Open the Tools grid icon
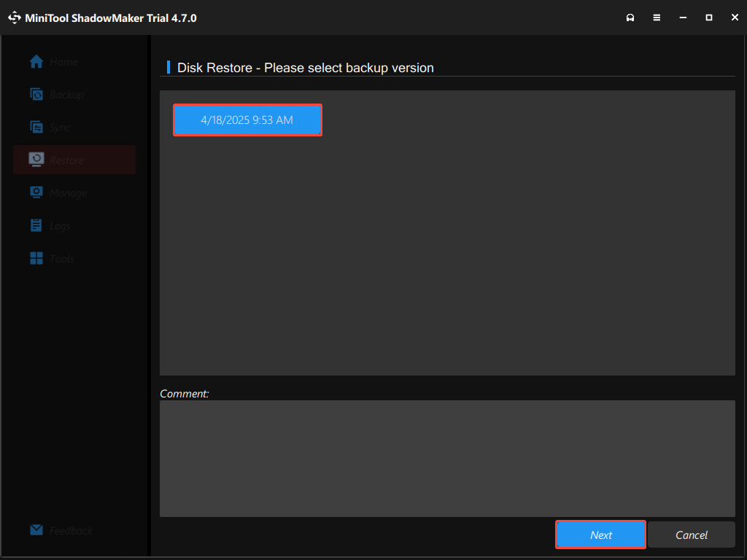The image size is (747, 560). pos(36,258)
